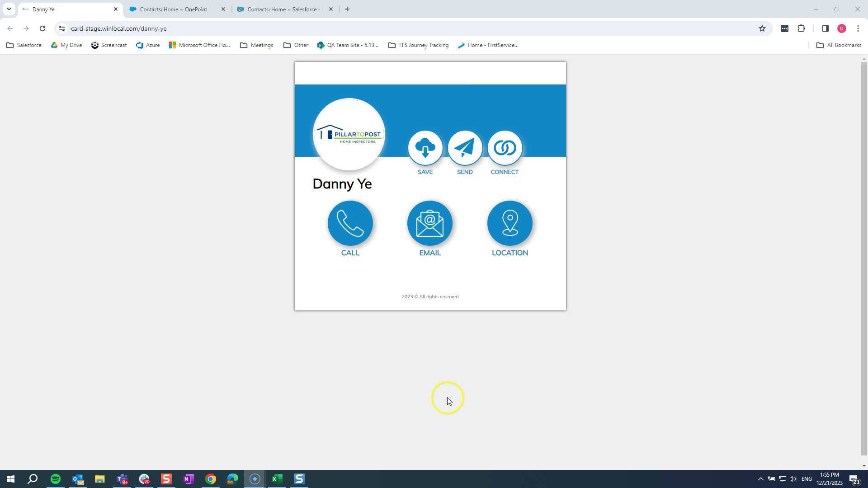Click the CONNECT linked rings icon
Image resolution: width=868 pixels, height=488 pixels.
[x=505, y=148]
